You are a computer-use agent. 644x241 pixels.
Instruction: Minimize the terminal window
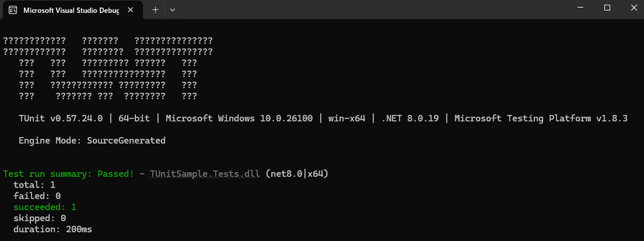[580, 8]
